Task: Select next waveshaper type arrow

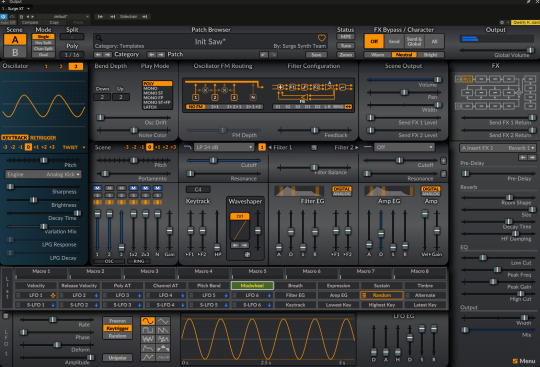Action: coord(244,245)
